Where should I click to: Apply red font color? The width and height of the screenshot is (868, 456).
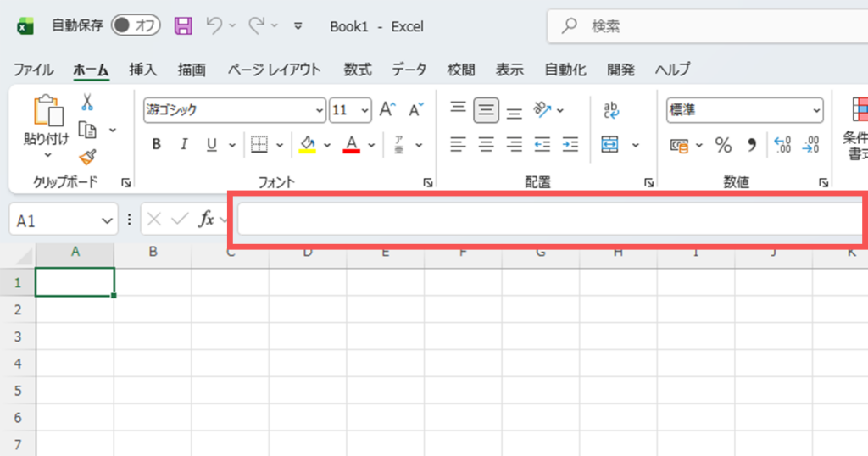(352, 144)
